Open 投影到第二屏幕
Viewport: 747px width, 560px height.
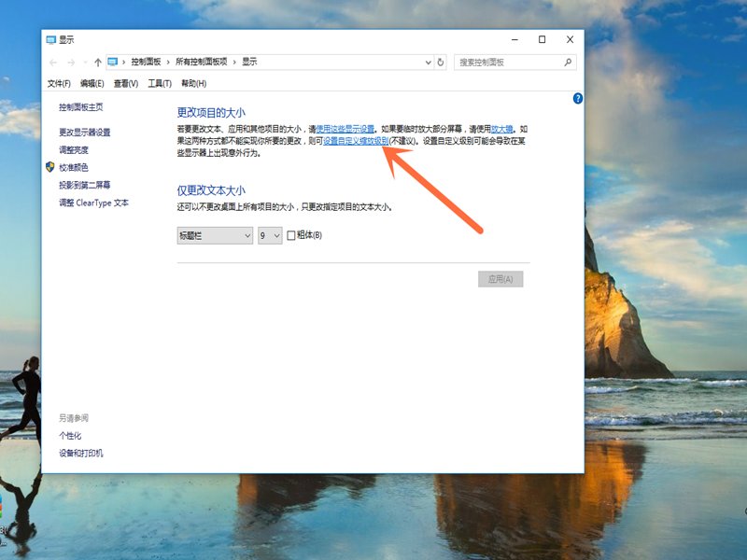tap(85, 185)
